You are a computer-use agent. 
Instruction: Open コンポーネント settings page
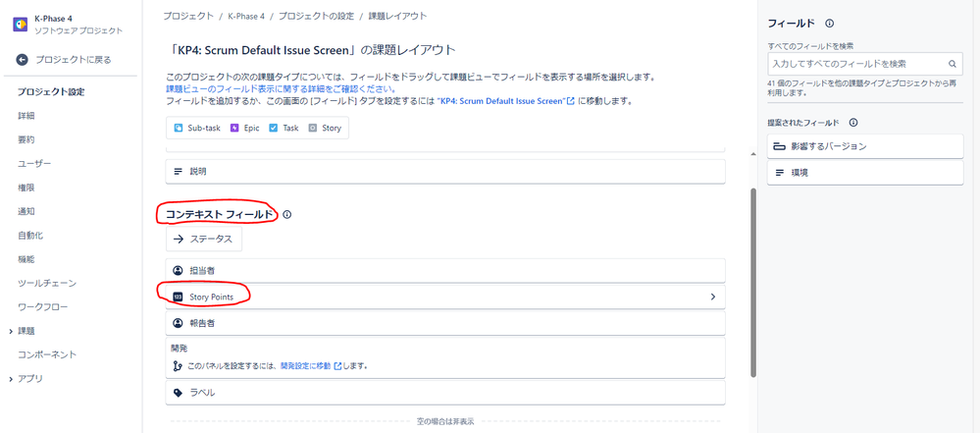(x=47, y=354)
